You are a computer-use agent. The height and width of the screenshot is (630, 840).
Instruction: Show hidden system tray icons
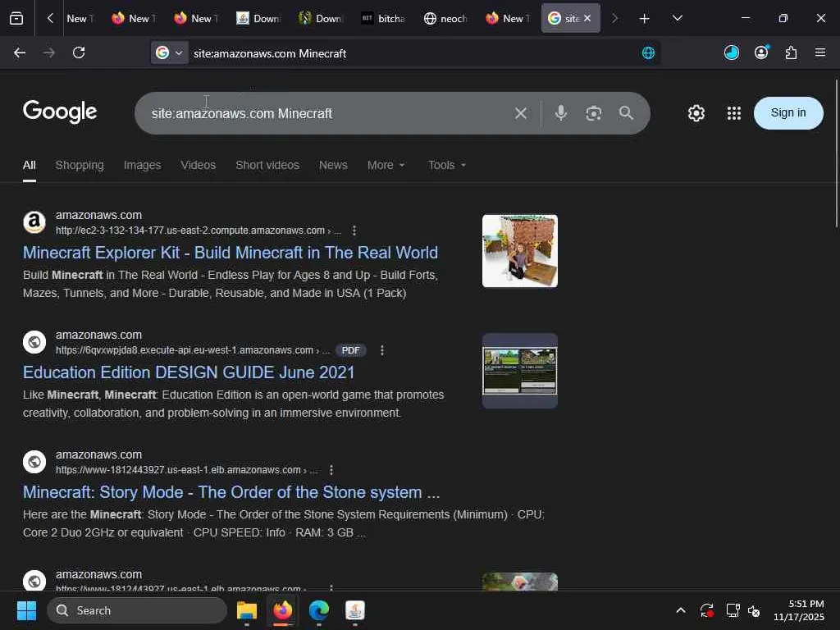coord(680,610)
